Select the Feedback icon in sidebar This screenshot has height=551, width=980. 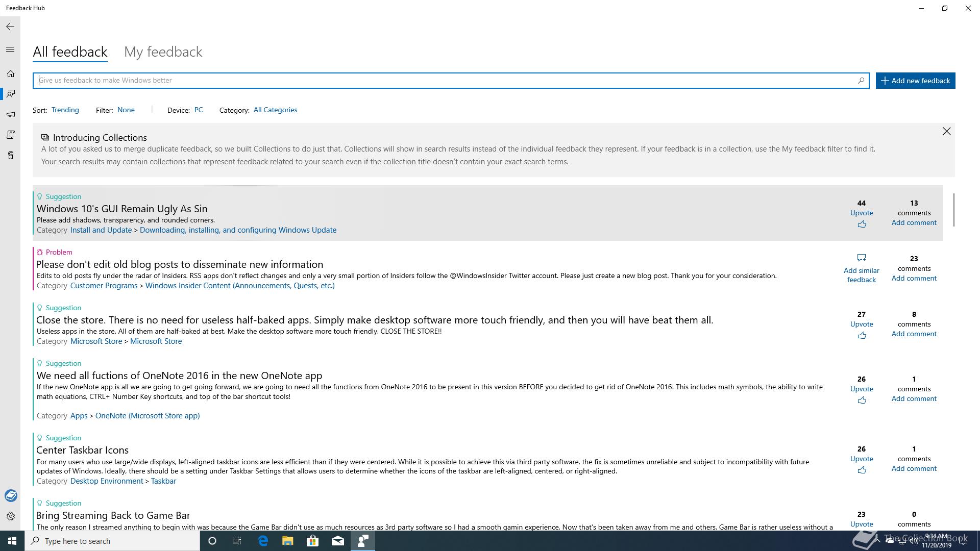point(10,94)
